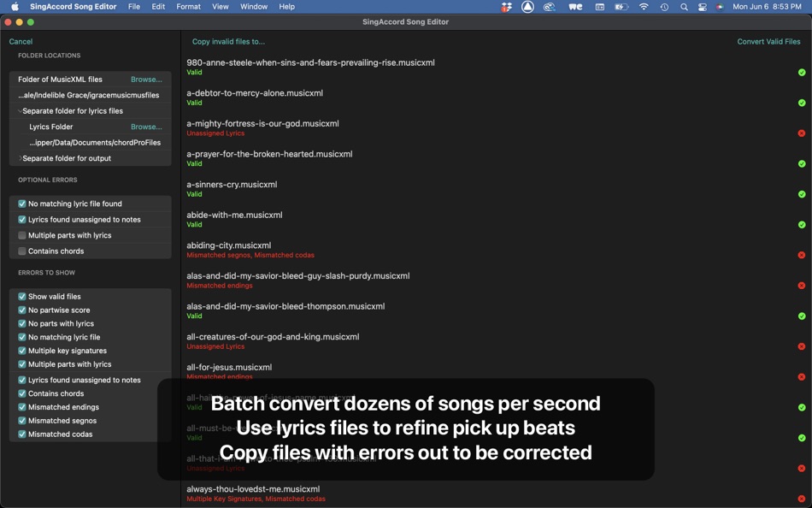Expand 'Separate folder for output' section
812x508 pixels.
(x=20, y=158)
